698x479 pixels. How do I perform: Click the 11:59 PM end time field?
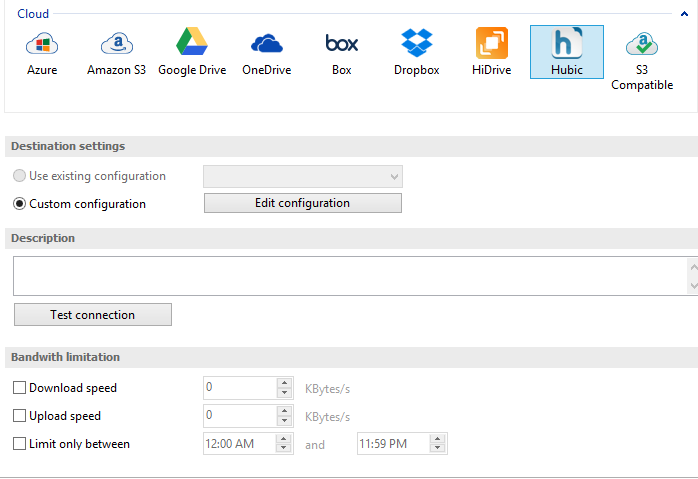[x=394, y=444]
